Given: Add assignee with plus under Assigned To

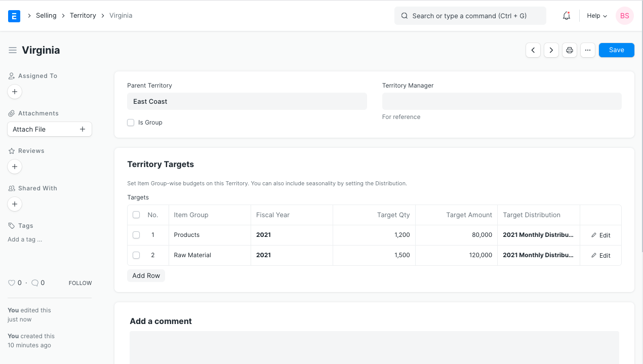Looking at the screenshot, I should click(15, 92).
